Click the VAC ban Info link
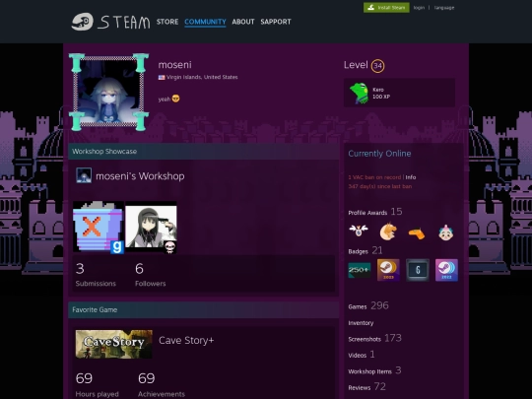Image resolution: width=532 pixels, height=399 pixels. (411, 177)
